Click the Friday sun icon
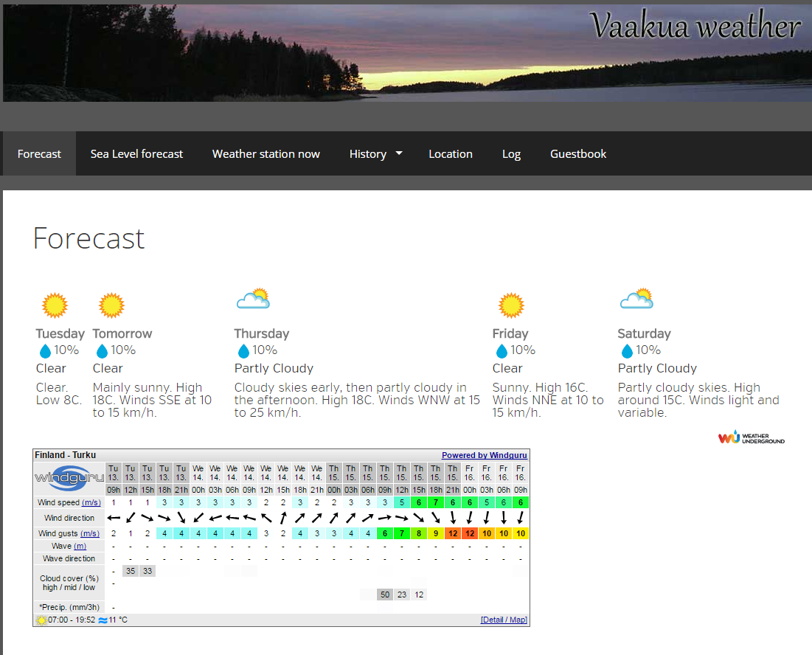 click(x=510, y=305)
